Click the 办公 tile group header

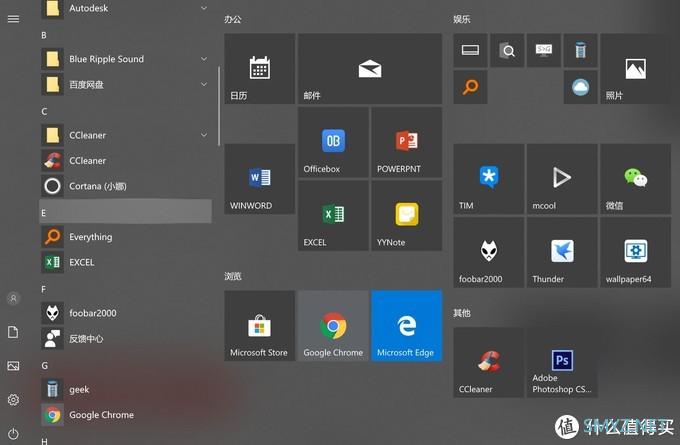point(232,19)
